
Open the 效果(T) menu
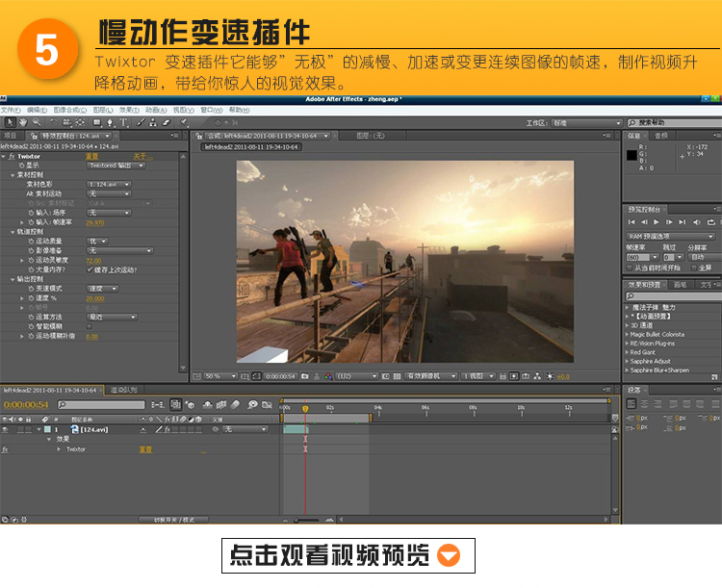point(128,110)
